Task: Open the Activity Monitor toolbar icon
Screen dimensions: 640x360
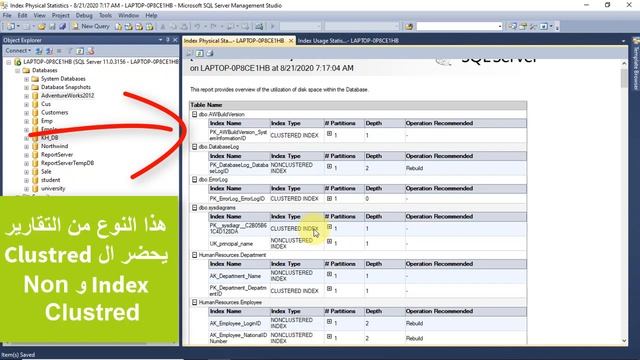Action: click(259, 27)
